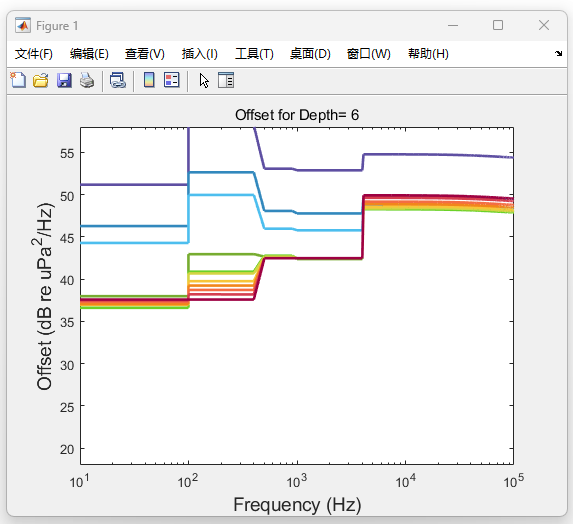The height and width of the screenshot is (524, 573).
Task: Open the 窗口(W) menu
Action: (368, 54)
